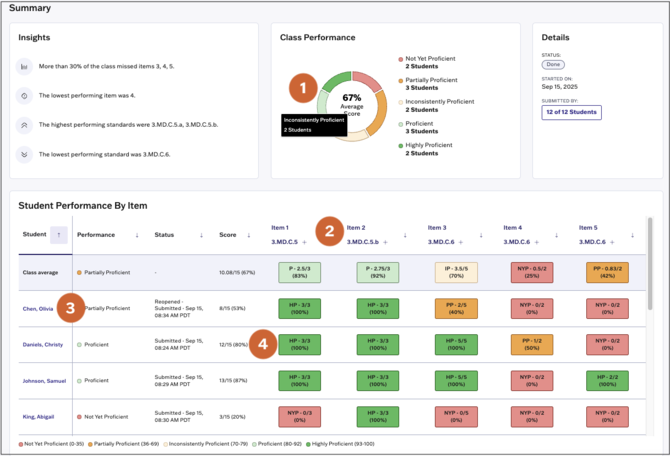Viewport: 670px width, 456px height.
Task: Click the 12 of 12 Students button
Action: pyautogui.click(x=571, y=112)
